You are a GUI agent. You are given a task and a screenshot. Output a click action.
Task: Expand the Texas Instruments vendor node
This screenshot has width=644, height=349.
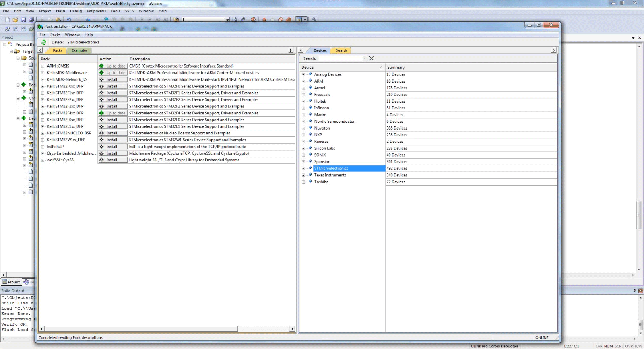[x=303, y=175]
